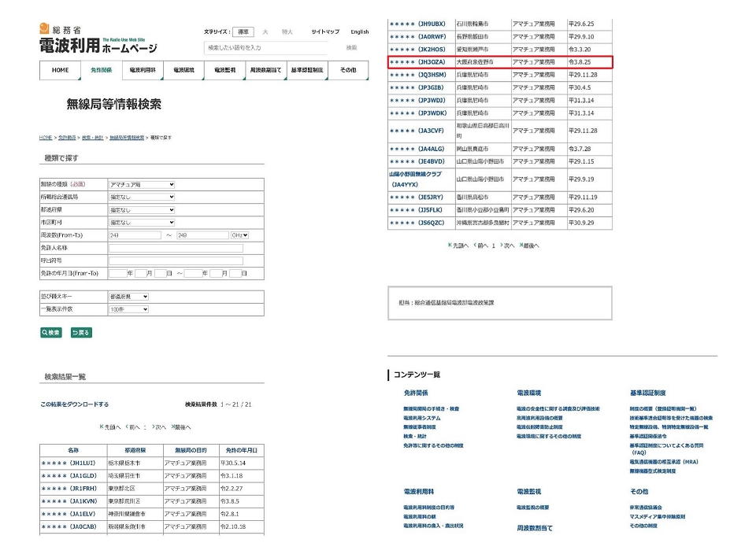Select 特大 font size option
Viewport: 756px width, 554px height.
287,31
